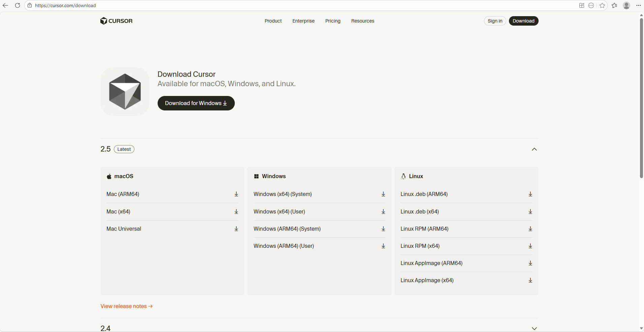Add this page to favorites star icon
The width and height of the screenshot is (644, 332).
click(602, 5)
